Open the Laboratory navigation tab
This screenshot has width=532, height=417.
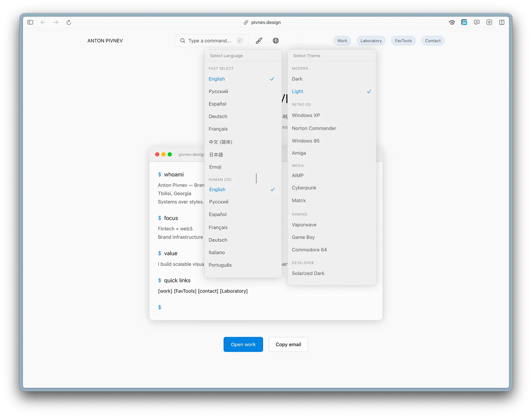coord(371,41)
